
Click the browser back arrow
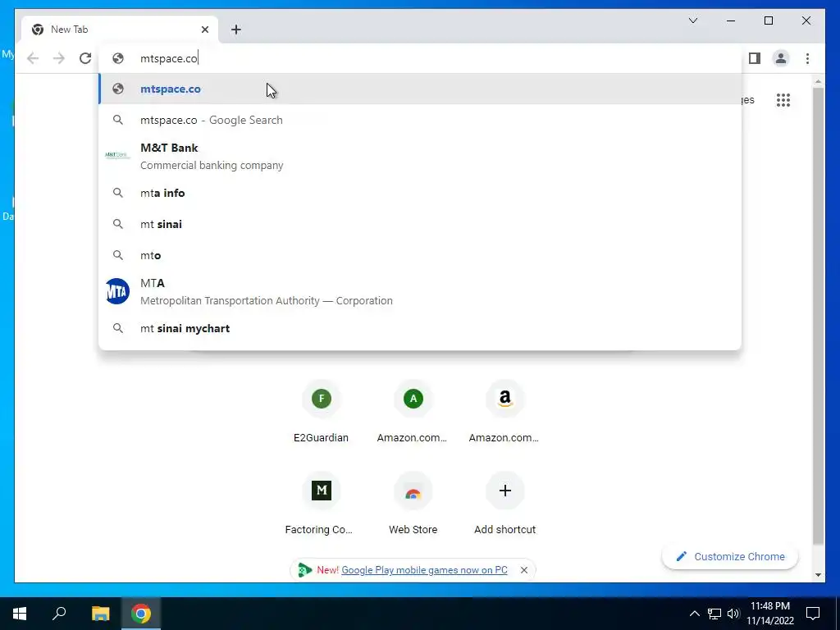[33, 58]
